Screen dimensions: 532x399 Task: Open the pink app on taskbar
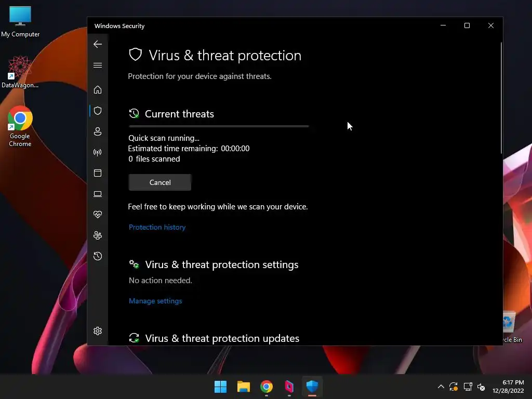pyautogui.click(x=289, y=387)
